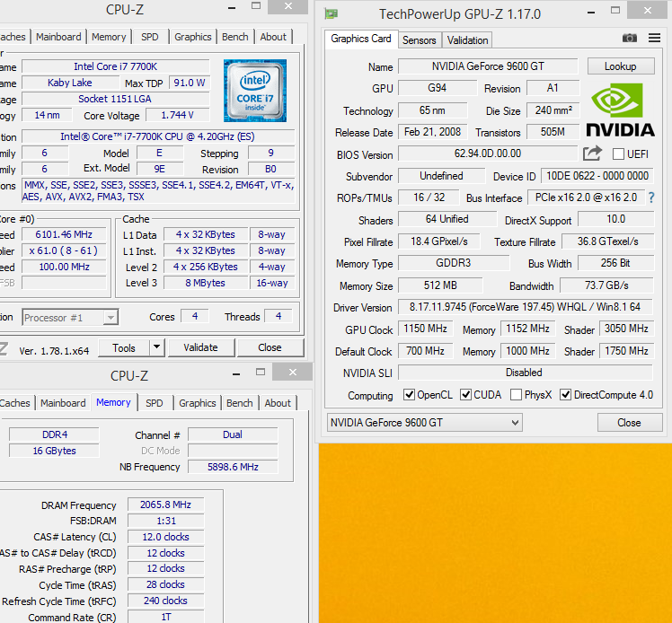
Task: Click the GPU-Z title bar app icon
Action: click(x=332, y=13)
